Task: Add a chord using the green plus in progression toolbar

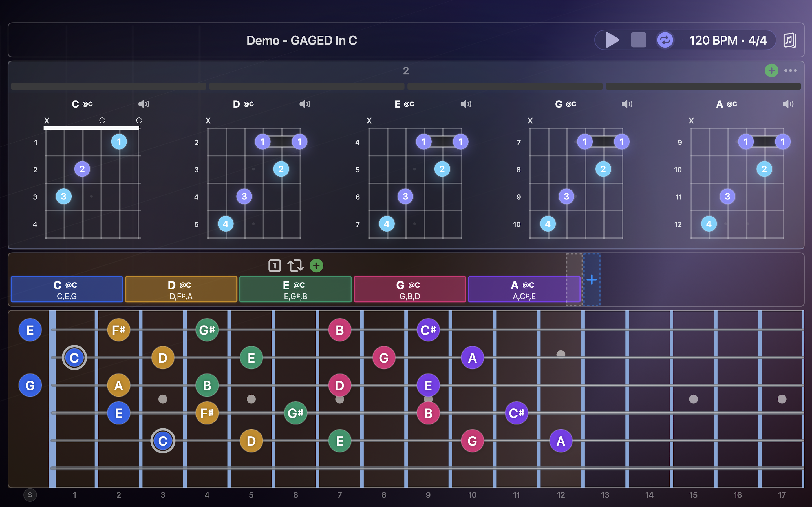Action: tap(316, 266)
